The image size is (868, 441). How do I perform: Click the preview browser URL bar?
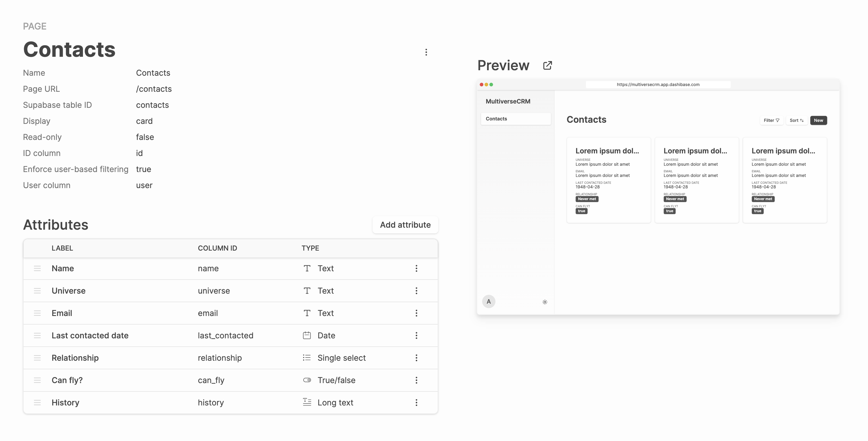coord(658,85)
